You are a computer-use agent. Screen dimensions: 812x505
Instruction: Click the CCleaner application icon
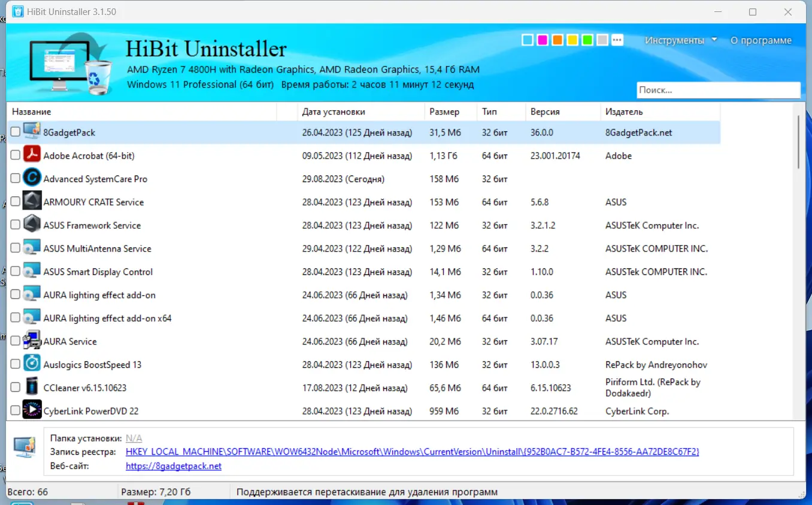31,386
